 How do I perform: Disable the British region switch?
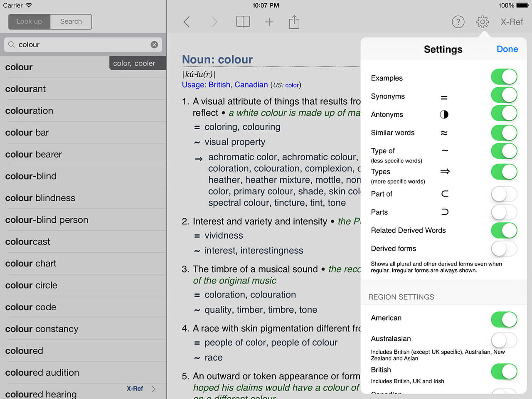(x=504, y=372)
